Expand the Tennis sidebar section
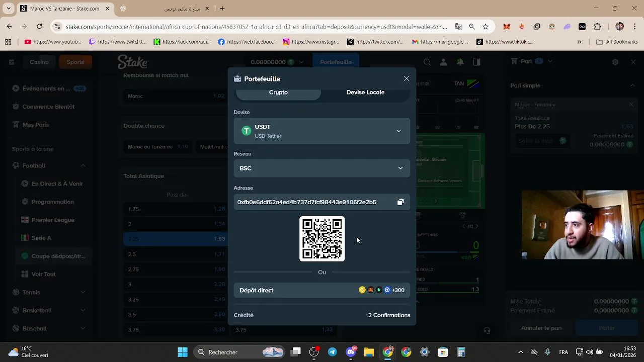644x362 pixels. pos(83,292)
